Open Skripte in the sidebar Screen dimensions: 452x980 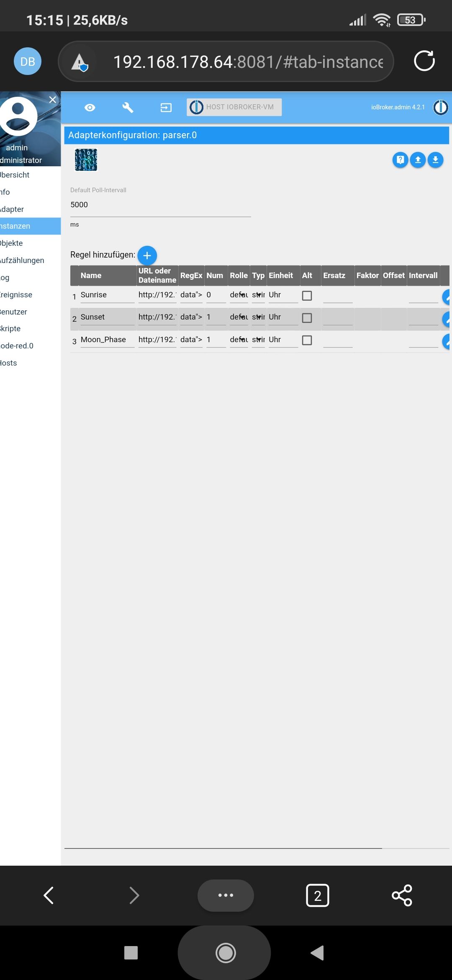pos(30,328)
